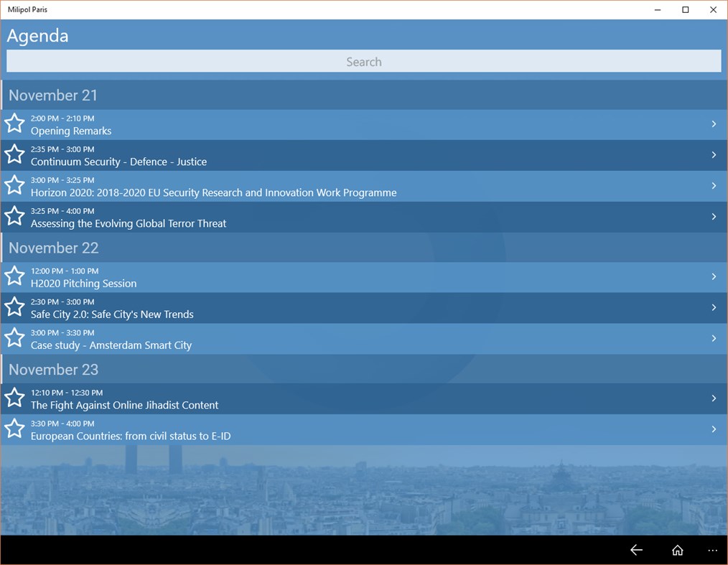Show more options via ellipsis icon
The height and width of the screenshot is (565, 728).
713,551
